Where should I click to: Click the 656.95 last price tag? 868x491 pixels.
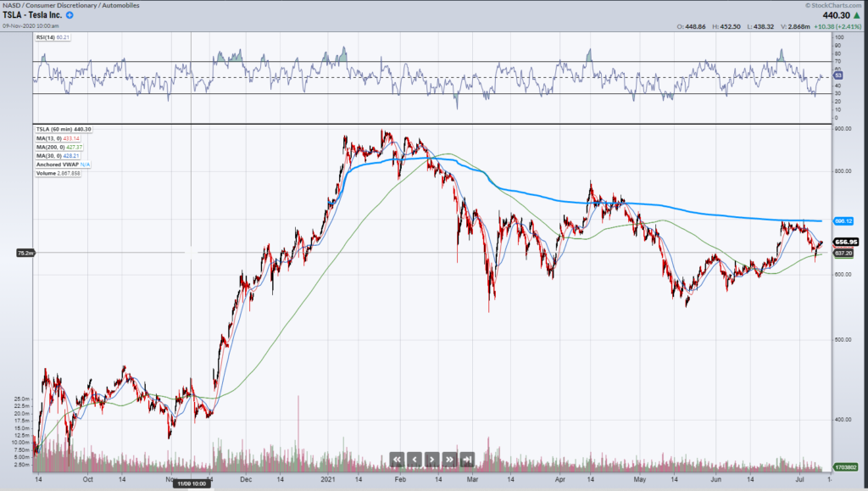[x=846, y=242]
